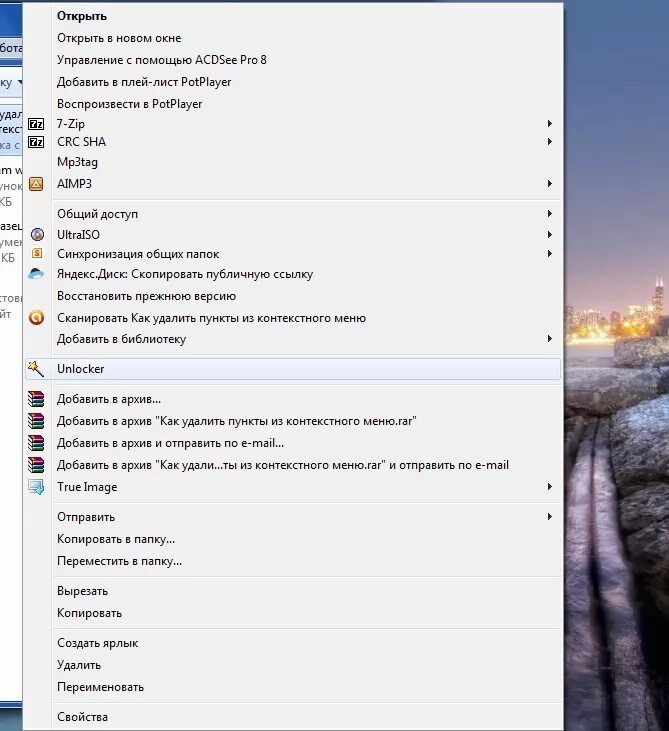Choose Открыть from the context menu
This screenshot has height=731, width=669.
[x=293, y=16]
